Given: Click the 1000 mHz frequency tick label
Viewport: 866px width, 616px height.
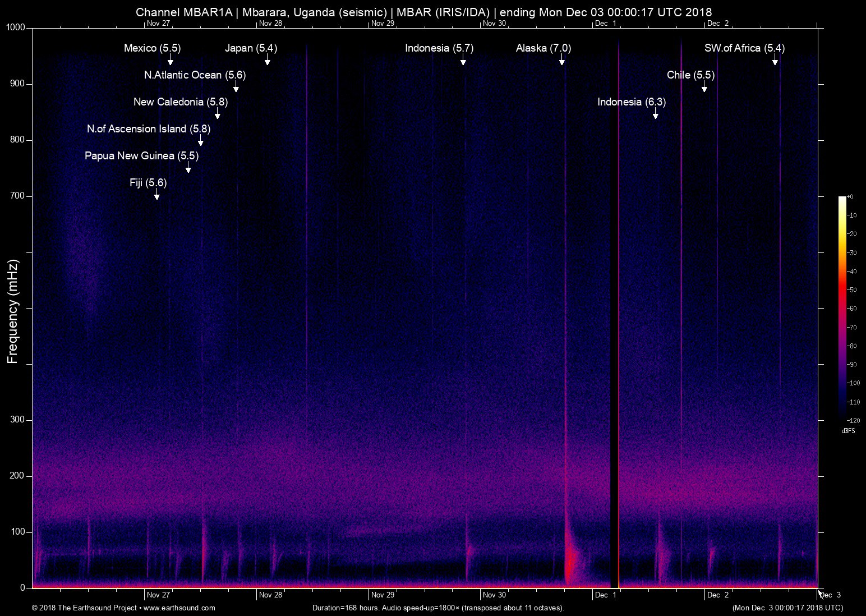Looking at the screenshot, I should click(16, 27).
